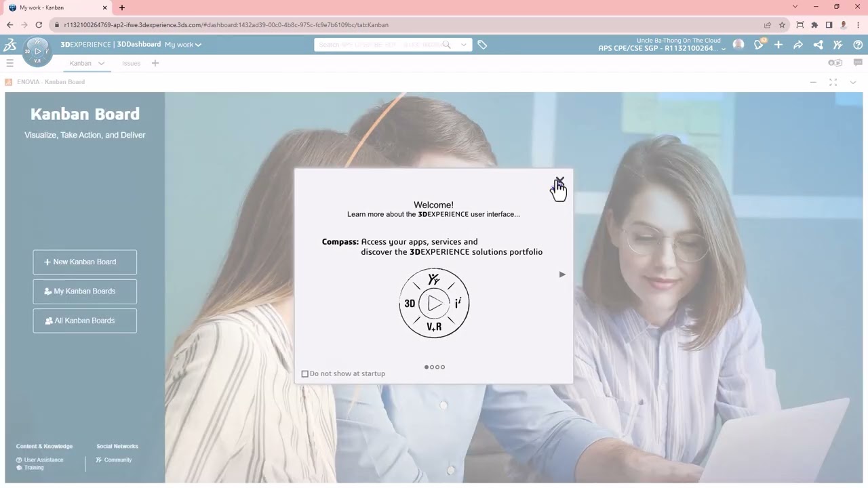This screenshot has width=868, height=488.
Task: Bookmark this page with the star
Action: point(782,25)
